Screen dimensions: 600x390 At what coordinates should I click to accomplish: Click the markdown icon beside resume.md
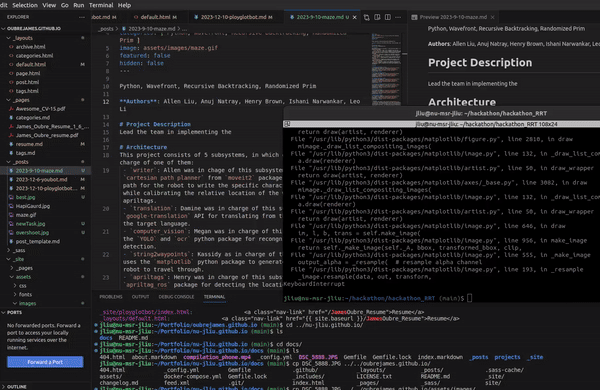tap(11, 144)
